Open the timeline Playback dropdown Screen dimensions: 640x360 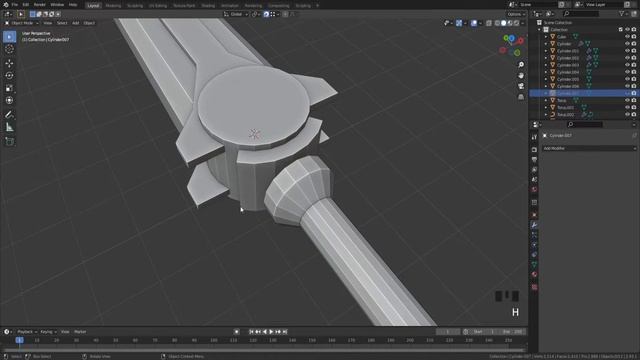[x=27, y=332]
